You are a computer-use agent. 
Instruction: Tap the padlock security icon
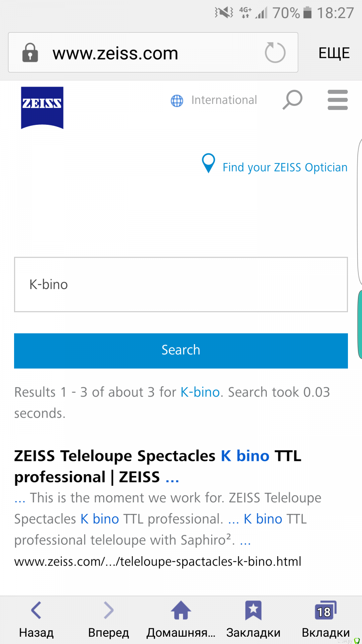point(30,53)
